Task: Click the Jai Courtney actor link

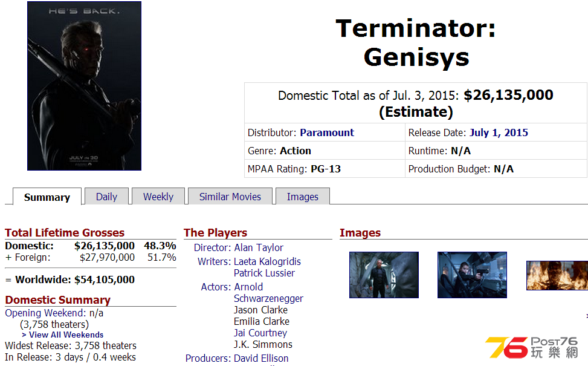Action: pos(260,333)
